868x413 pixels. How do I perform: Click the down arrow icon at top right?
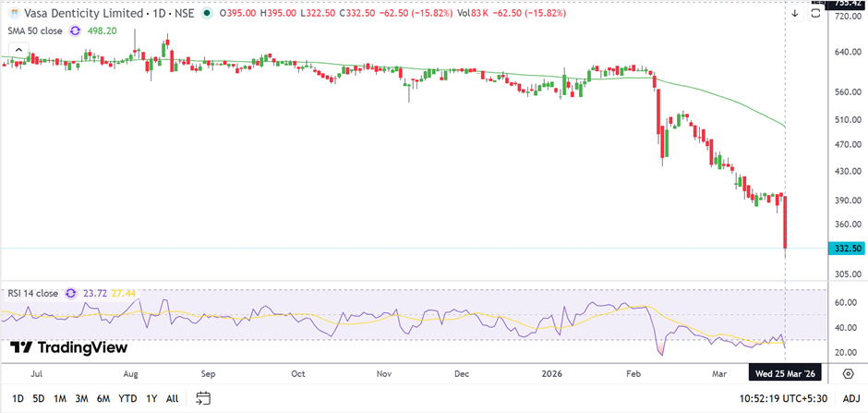tap(794, 13)
